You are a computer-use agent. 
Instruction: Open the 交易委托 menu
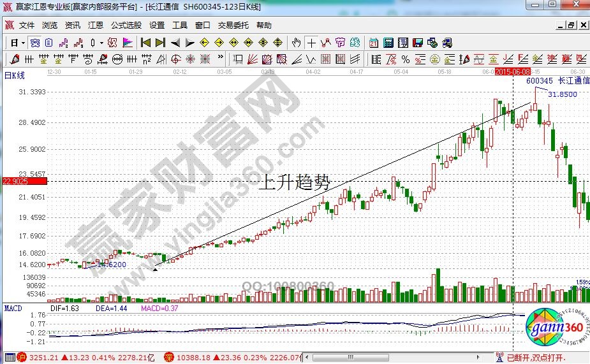tap(233, 25)
